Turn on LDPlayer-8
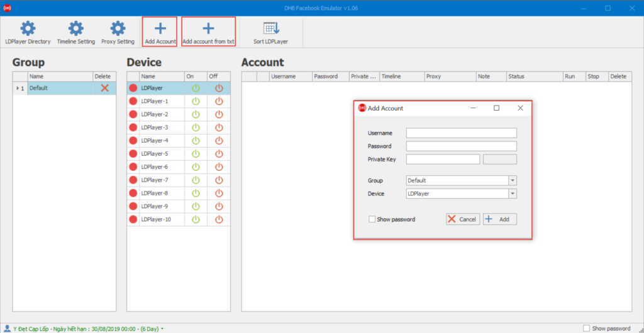This screenshot has width=644, height=333. [196, 193]
